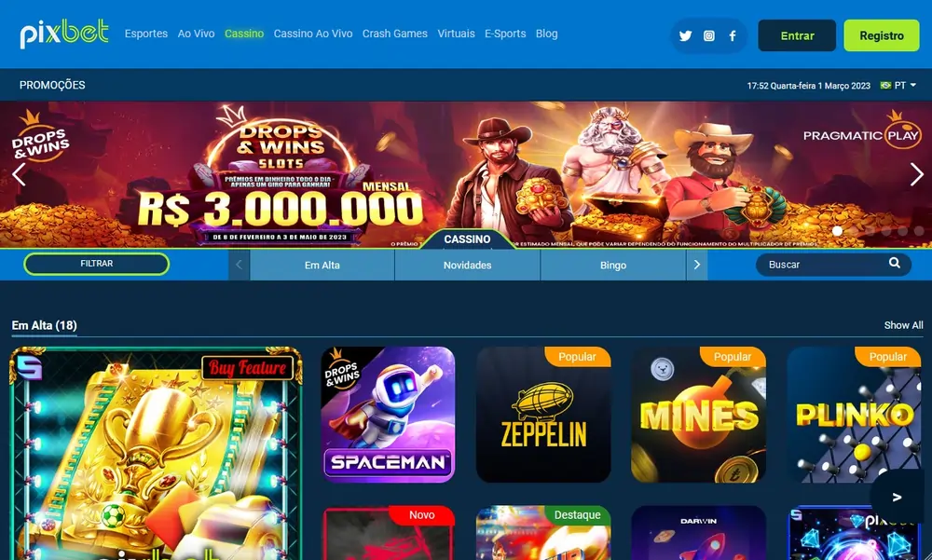Open the Instagram social icon
The width and height of the screenshot is (932, 560).
[709, 35]
